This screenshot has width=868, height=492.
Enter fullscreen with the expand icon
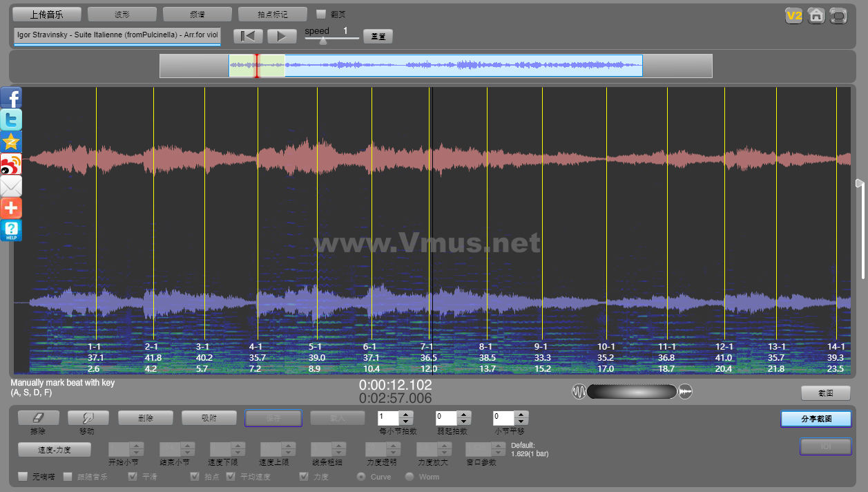838,16
